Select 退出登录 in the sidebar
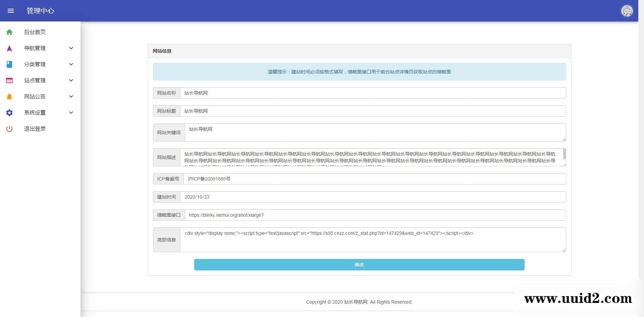The height and width of the screenshot is (317, 644). 35,129
